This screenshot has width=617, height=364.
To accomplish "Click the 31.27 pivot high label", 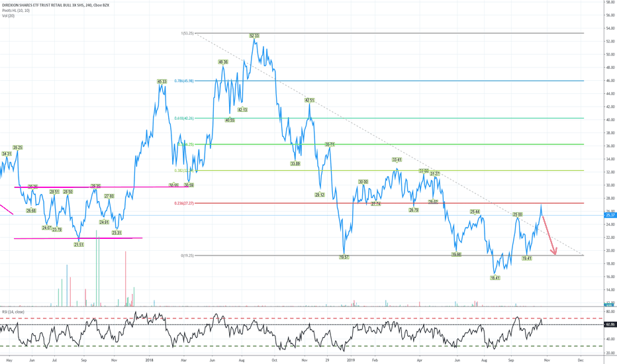I will (435, 173).
